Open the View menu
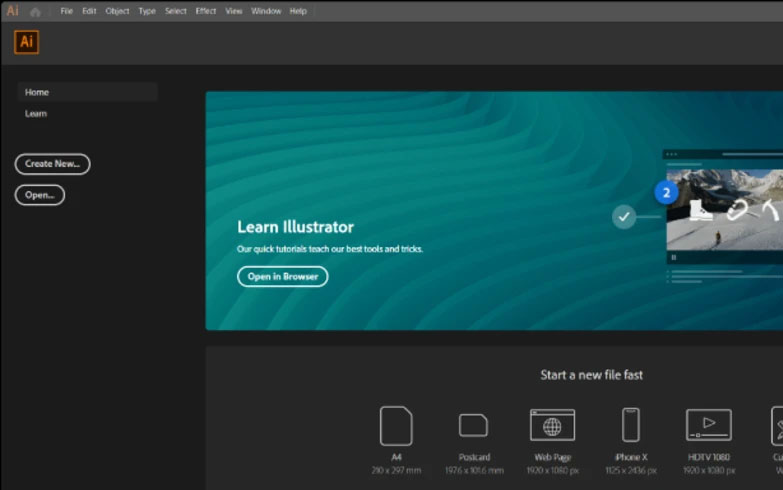783x490 pixels. [x=233, y=11]
